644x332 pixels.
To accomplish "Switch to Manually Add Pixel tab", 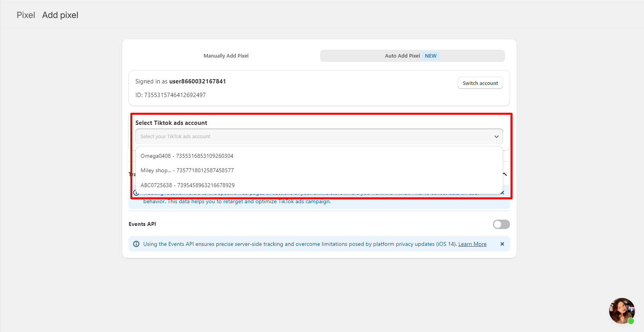I will 226,56.
